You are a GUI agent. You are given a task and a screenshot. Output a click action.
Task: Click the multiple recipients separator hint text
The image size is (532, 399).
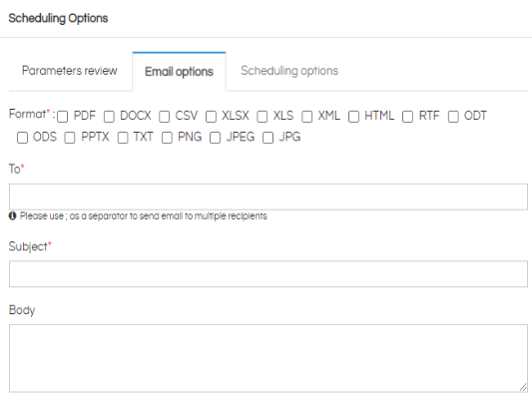point(143,215)
